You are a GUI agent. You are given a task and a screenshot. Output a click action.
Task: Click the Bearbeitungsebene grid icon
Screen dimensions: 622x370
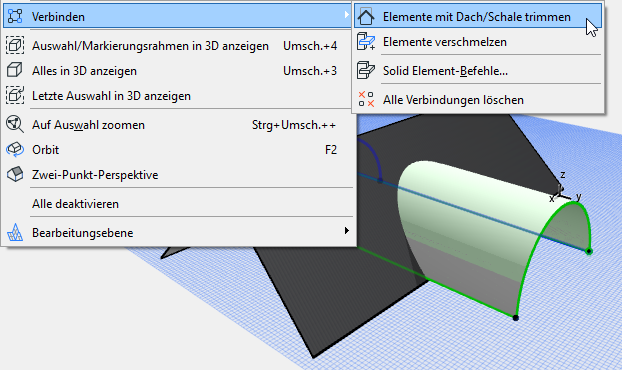(15, 232)
